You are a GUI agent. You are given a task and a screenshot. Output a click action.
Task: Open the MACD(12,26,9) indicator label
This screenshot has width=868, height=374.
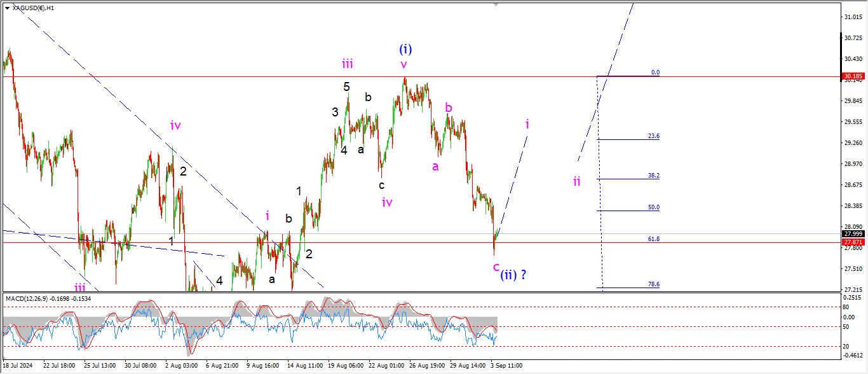point(48,298)
